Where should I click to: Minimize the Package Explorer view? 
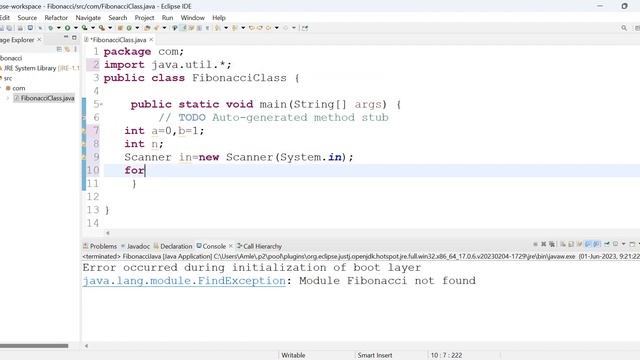[66, 37]
